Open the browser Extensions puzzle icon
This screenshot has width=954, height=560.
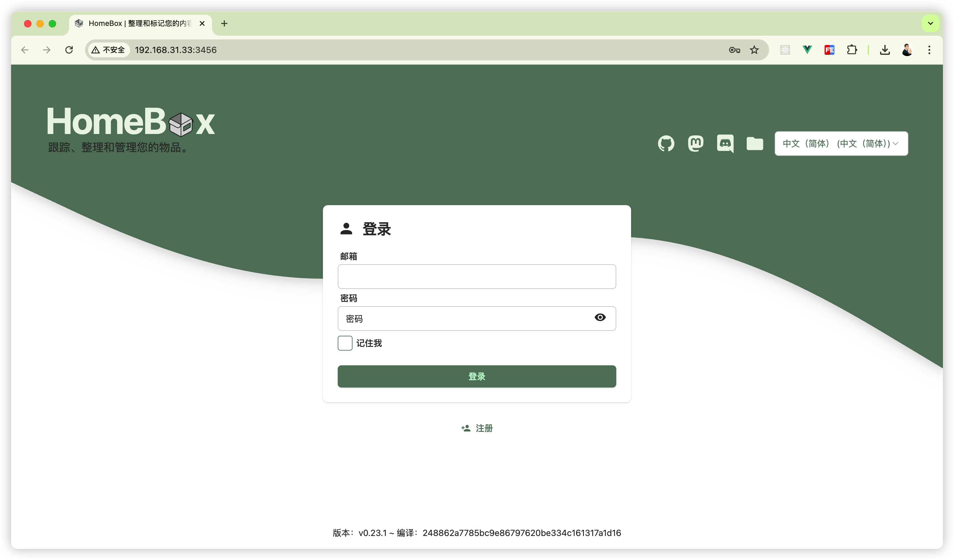point(852,50)
